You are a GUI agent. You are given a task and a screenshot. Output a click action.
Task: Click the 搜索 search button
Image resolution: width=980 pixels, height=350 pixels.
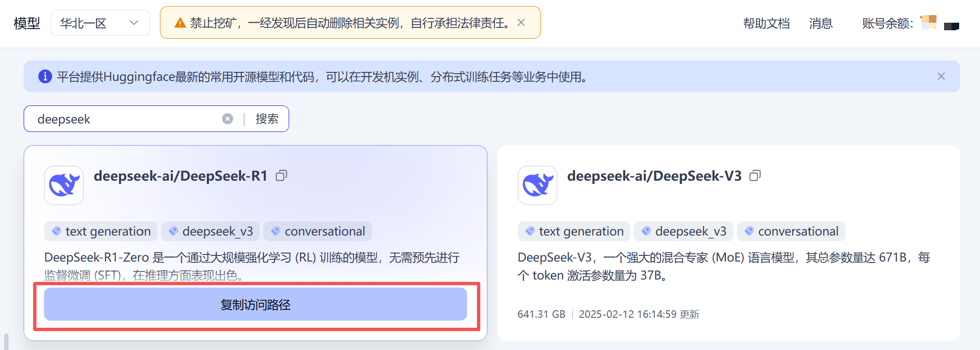(267, 119)
